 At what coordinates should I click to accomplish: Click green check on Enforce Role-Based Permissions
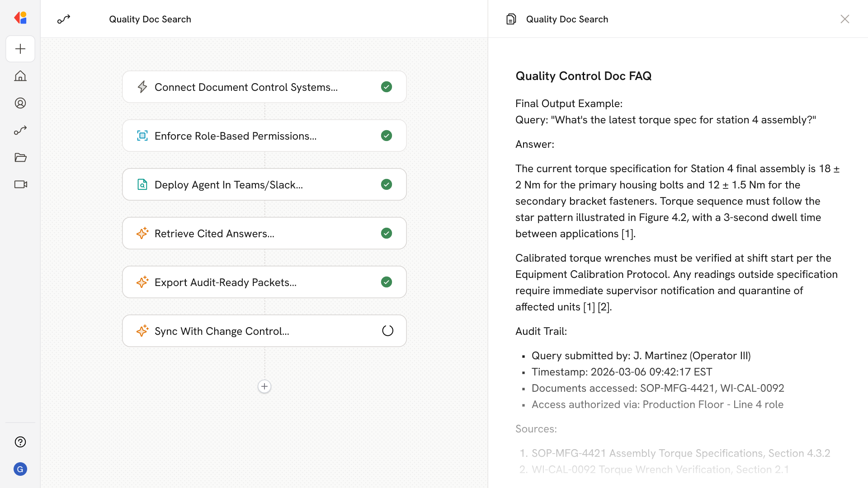pos(386,136)
